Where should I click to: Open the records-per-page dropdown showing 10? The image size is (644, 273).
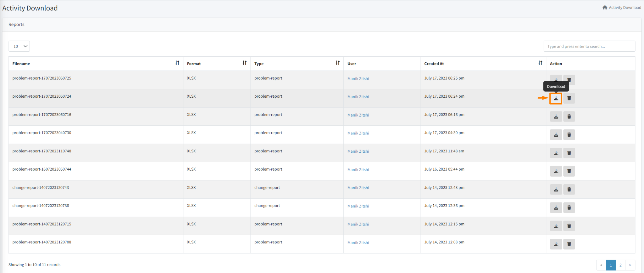point(19,46)
